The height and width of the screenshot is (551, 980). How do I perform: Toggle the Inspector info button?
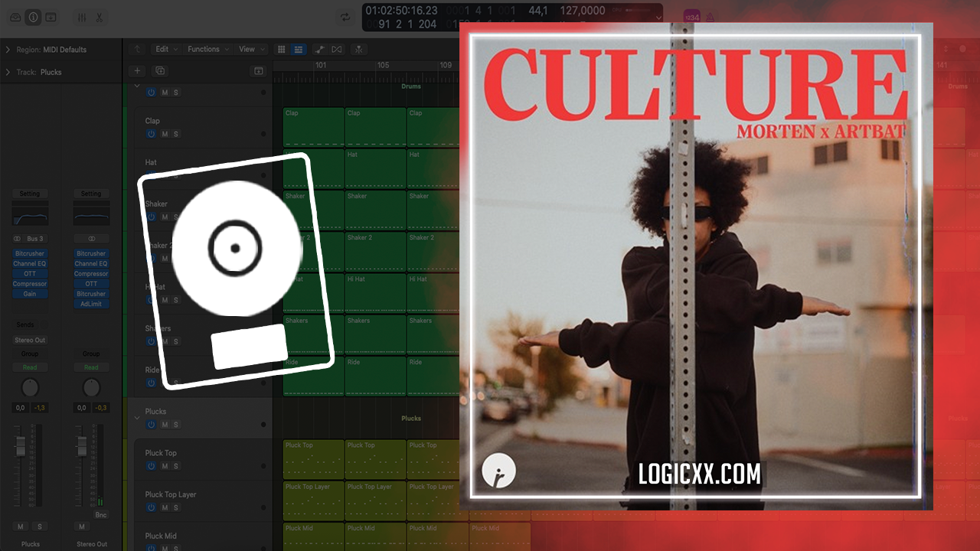click(x=33, y=17)
